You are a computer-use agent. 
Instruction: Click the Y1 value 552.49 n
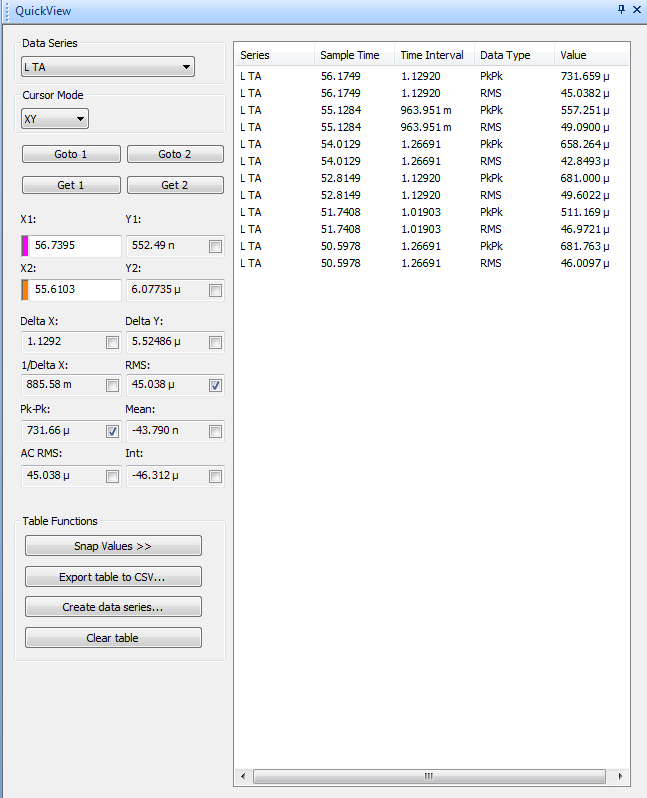click(153, 245)
